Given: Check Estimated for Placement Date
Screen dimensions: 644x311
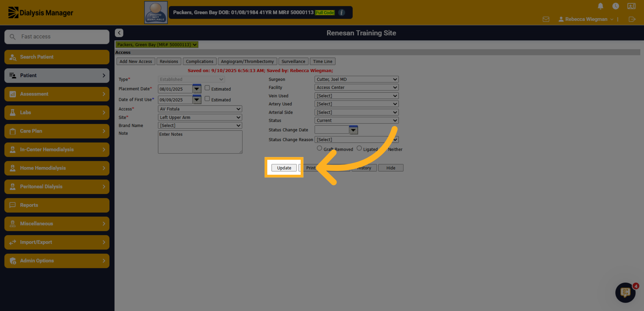Looking at the screenshot, I should coord(207,88).
